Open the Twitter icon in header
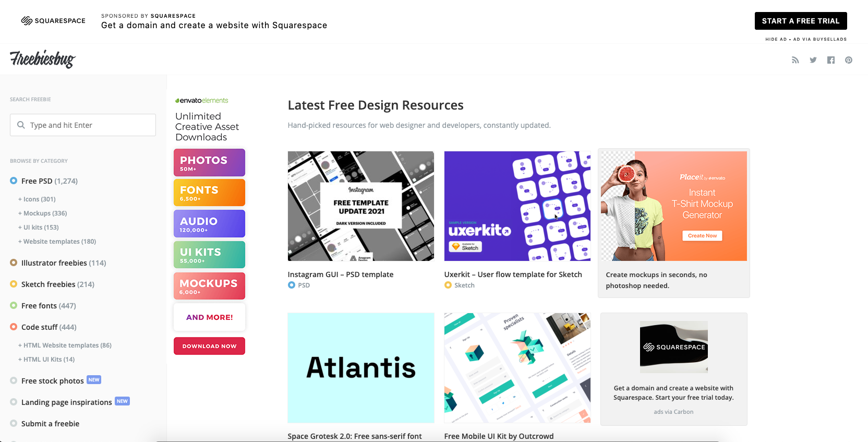The height and width of the screenshot is (442, 868). (813, 60)
